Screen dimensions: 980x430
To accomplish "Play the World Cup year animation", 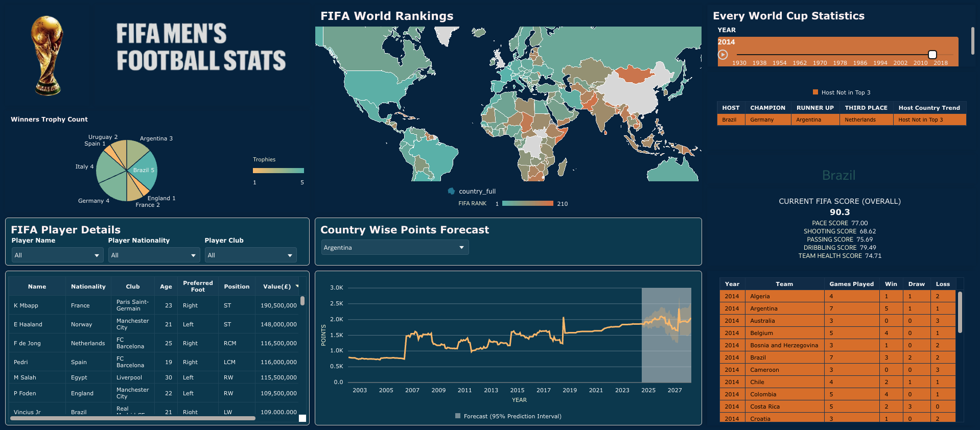I will (722, 55).
